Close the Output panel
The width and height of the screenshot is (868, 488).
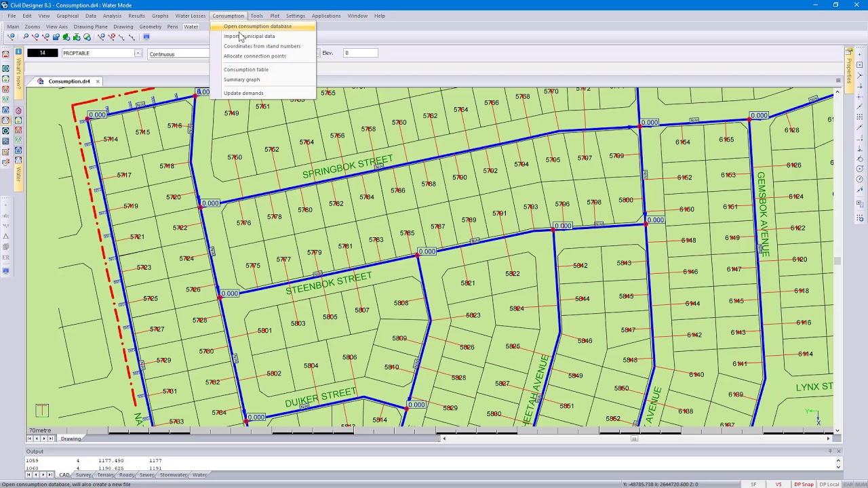pyautogui.click(x=838, y=451)
